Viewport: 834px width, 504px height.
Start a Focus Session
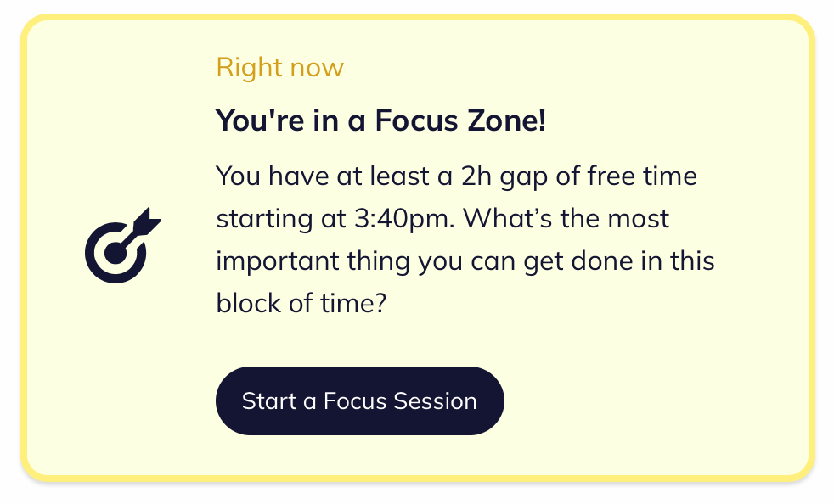click(x=359, y=400)
